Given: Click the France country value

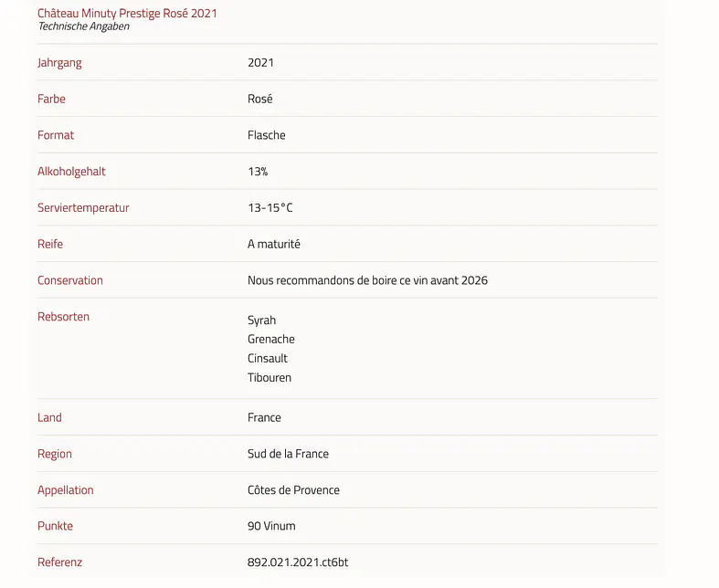Looking at the screenshot, I should (x=264, y=417).
